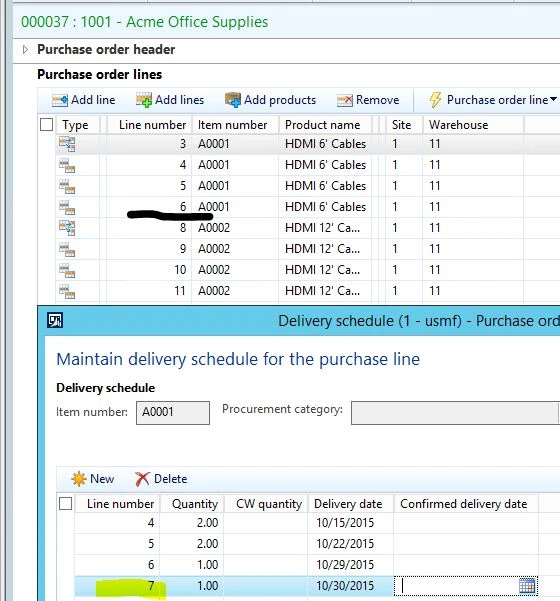Click site 1 in line number 11
560x601 pixels.
point(395,291)
